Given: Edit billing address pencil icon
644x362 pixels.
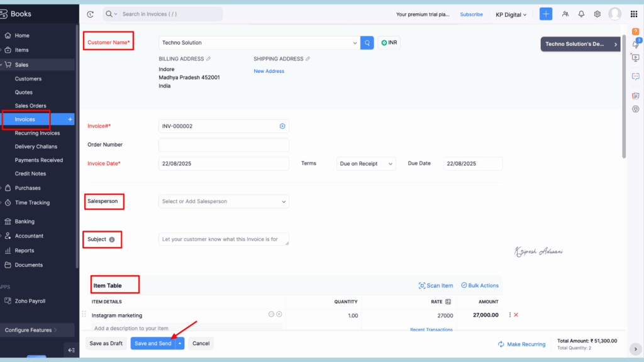Looking at the screenshot, I should click(x=209, y=59).
